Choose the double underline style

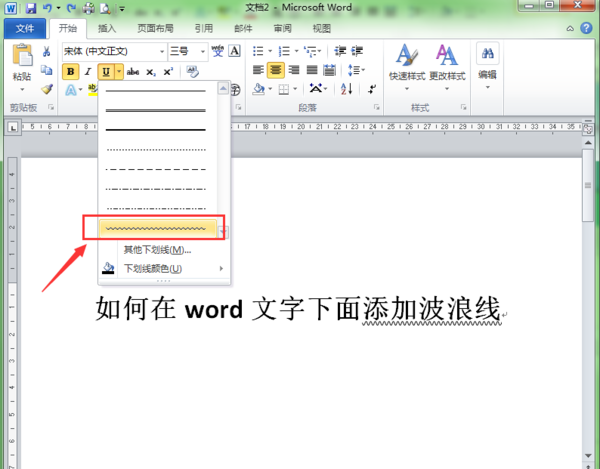(x=158, y=110)
